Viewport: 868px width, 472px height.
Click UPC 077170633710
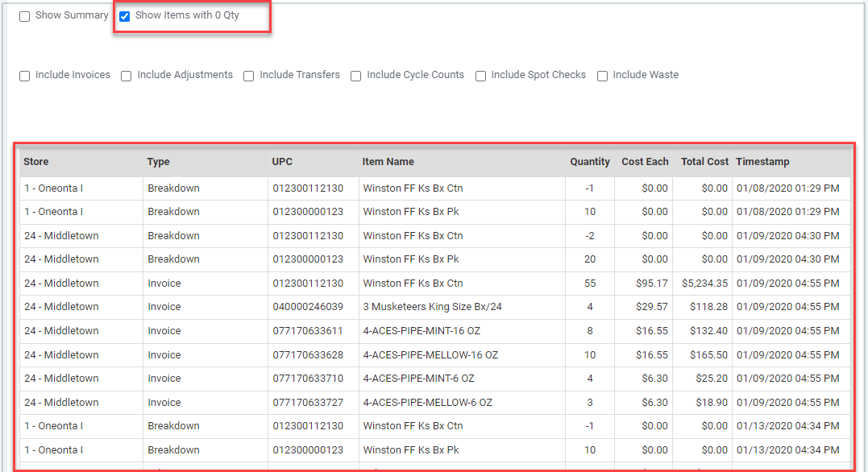pyautogui.click(x=308, y=379)
